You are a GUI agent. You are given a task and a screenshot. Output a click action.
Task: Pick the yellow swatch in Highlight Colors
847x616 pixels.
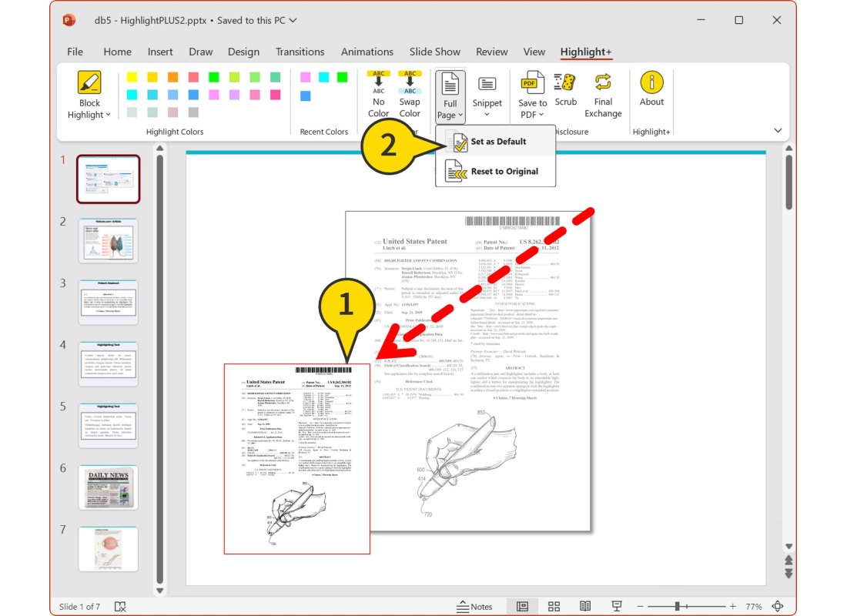coord(132,77)
